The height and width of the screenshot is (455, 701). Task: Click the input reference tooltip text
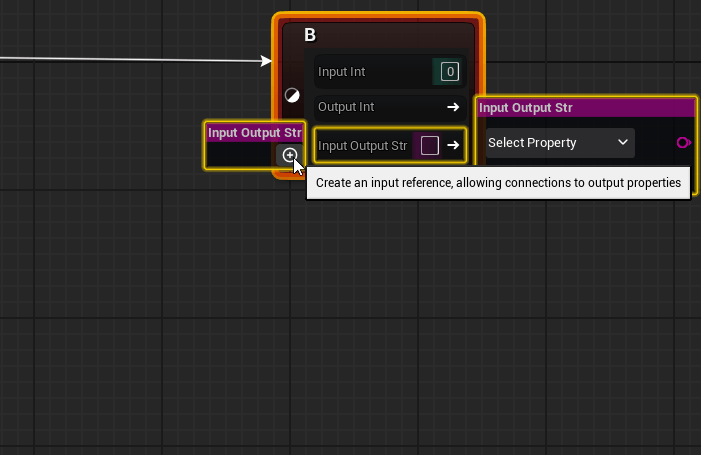pos(498,184)
